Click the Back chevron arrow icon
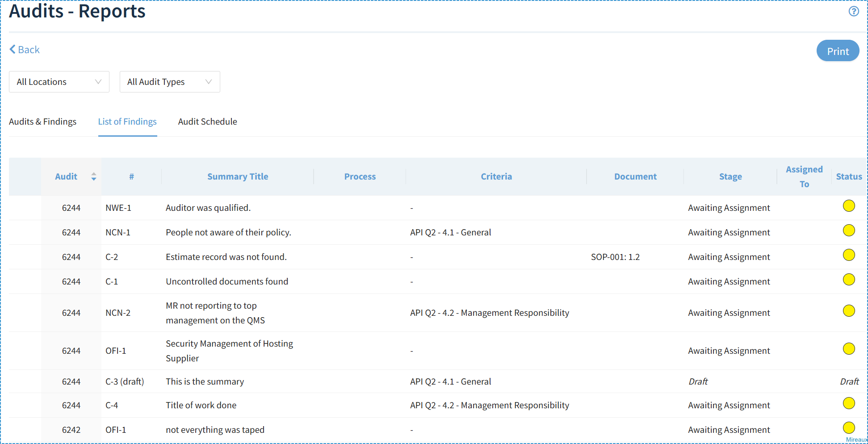The height and width of the screenshot is (444, 868). (x=13, y=50)
